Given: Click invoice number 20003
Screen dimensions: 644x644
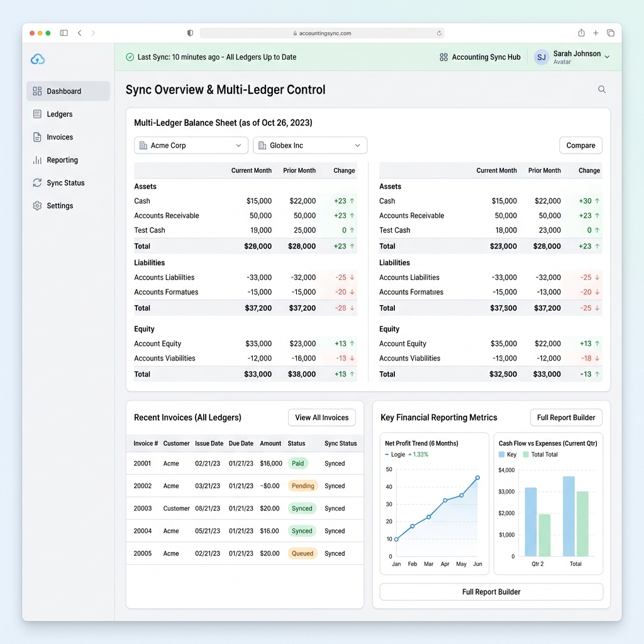Looking at the screenshot, I should coord(143,508).
